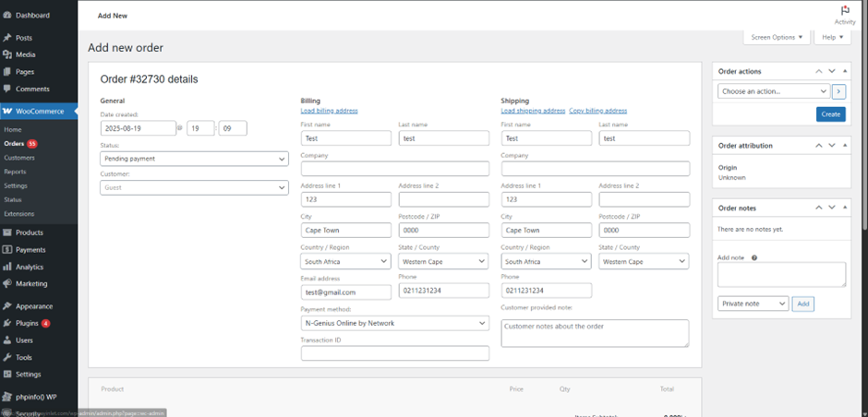Click the Dashboard icon in sidebar
The image size is (868, 417).
[x=7, y=16]
